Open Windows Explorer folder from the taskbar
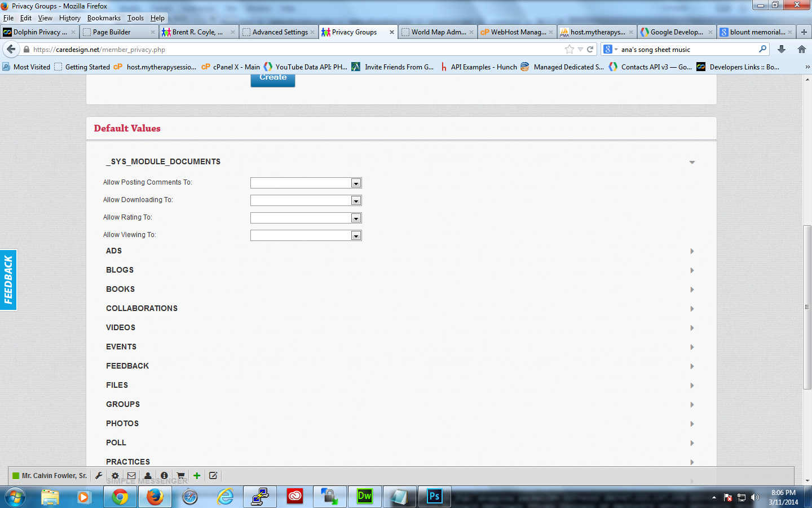Screen dimensions: 812x508 [50, 497]
